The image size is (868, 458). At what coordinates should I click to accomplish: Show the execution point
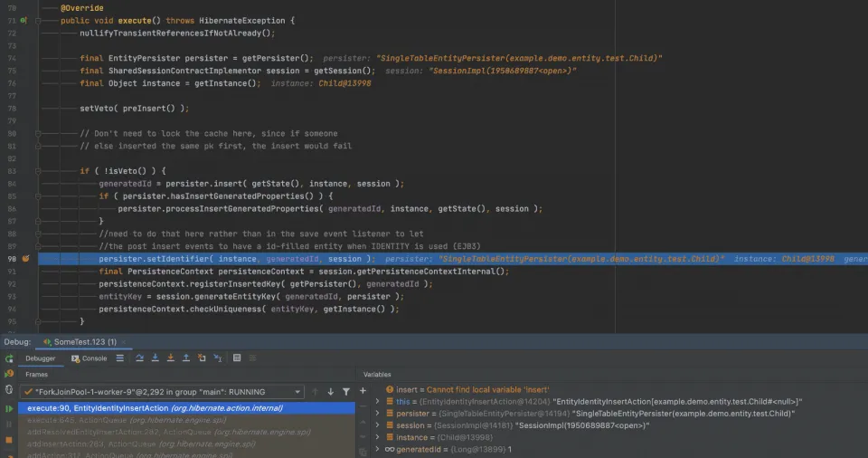point(119,358)
